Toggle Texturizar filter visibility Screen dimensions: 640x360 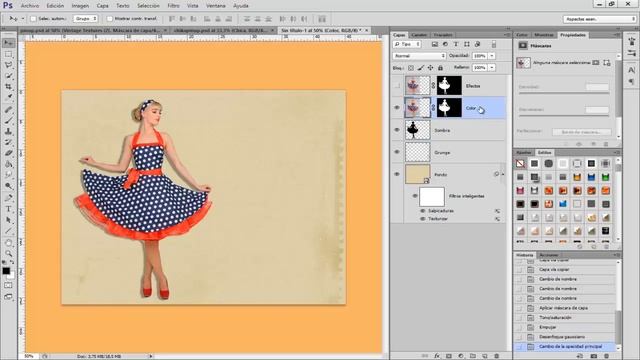[x=422, y=219]
